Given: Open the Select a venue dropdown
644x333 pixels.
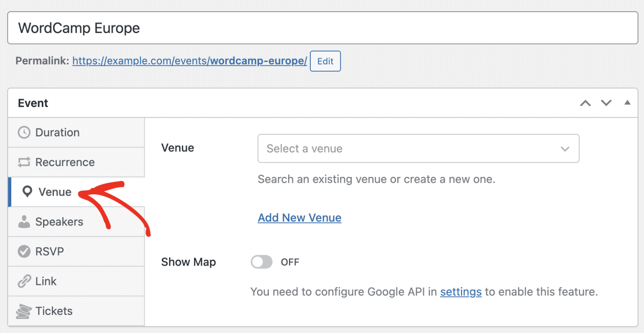Looking at the screenshot, I should [x=419, y=149].
